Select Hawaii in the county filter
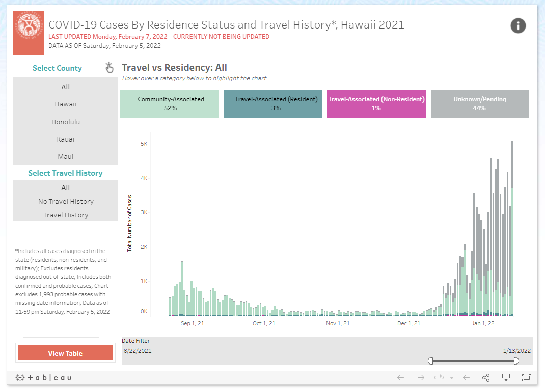The width and height of the screenshot is (545, 392). coord(65,104)
